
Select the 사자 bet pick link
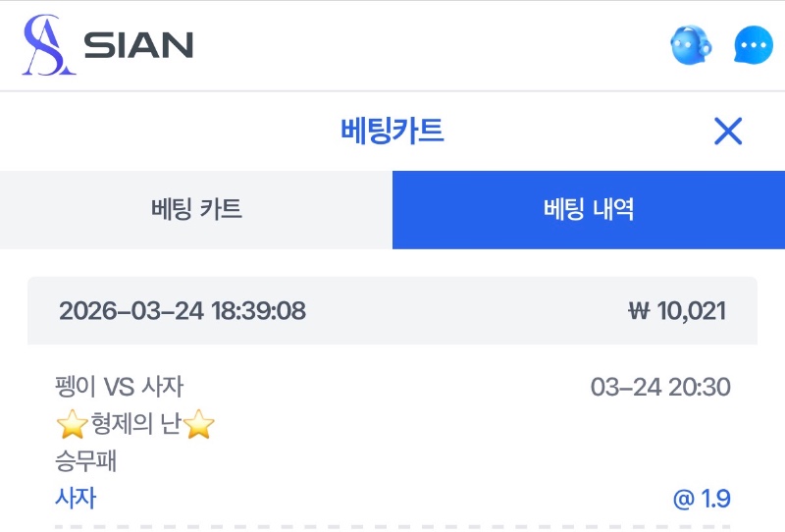coord(76,498)
